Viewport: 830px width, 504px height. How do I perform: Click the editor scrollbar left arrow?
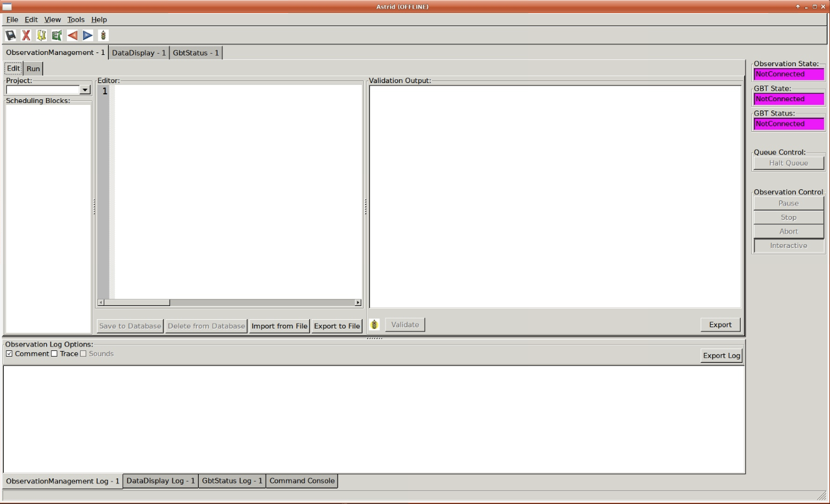(101, 303)
